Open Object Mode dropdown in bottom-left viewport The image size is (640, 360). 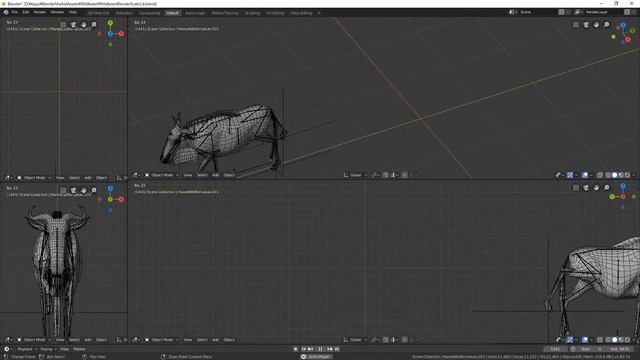coord(34,340)
